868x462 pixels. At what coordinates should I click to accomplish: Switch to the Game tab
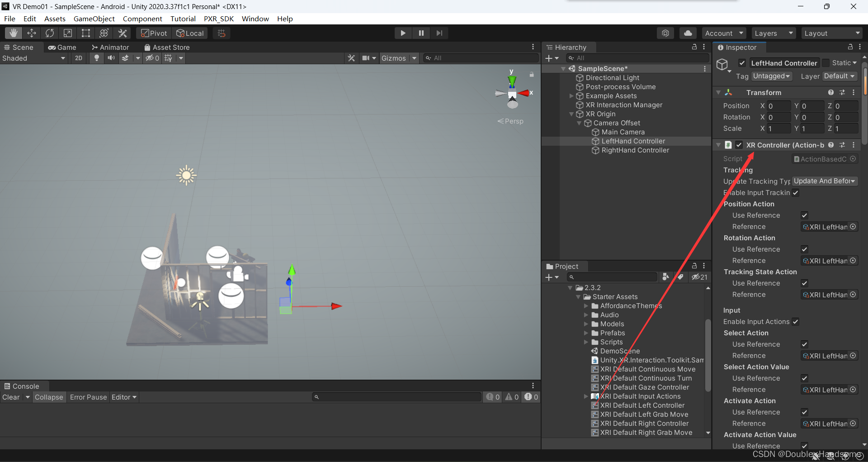click(x=62, y=47)
